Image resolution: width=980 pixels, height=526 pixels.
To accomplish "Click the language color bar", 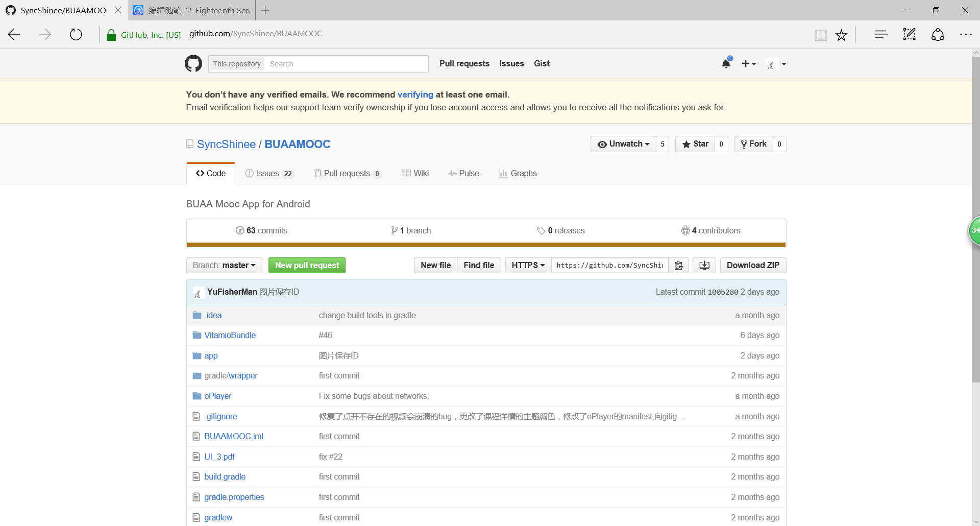I will [486, 245].
